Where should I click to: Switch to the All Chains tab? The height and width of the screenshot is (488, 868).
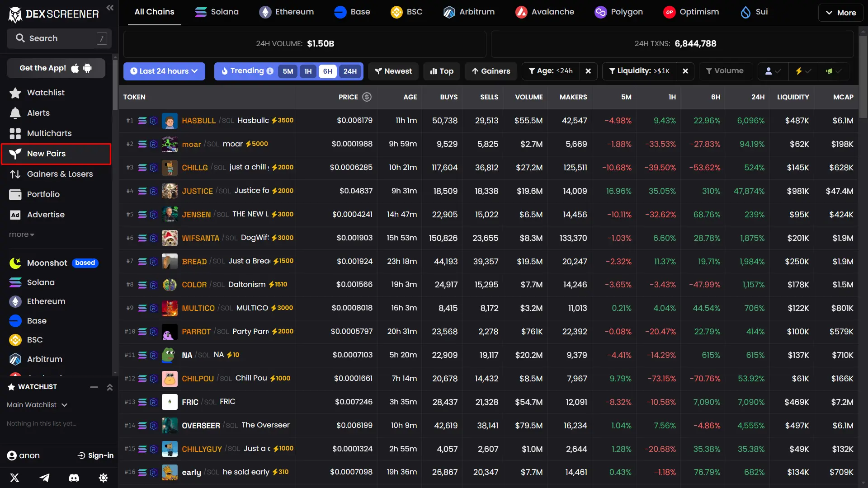point(154,12)
